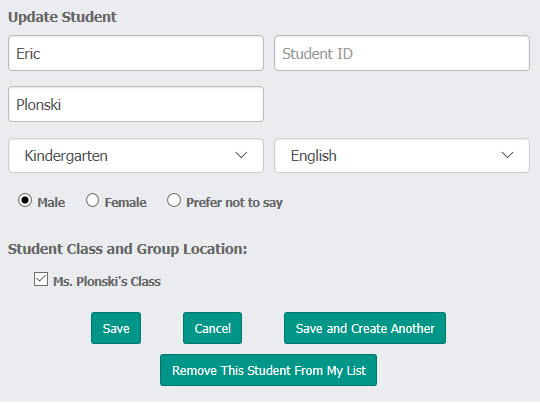
Task: Click the Save button
Action: pos(116,328)
